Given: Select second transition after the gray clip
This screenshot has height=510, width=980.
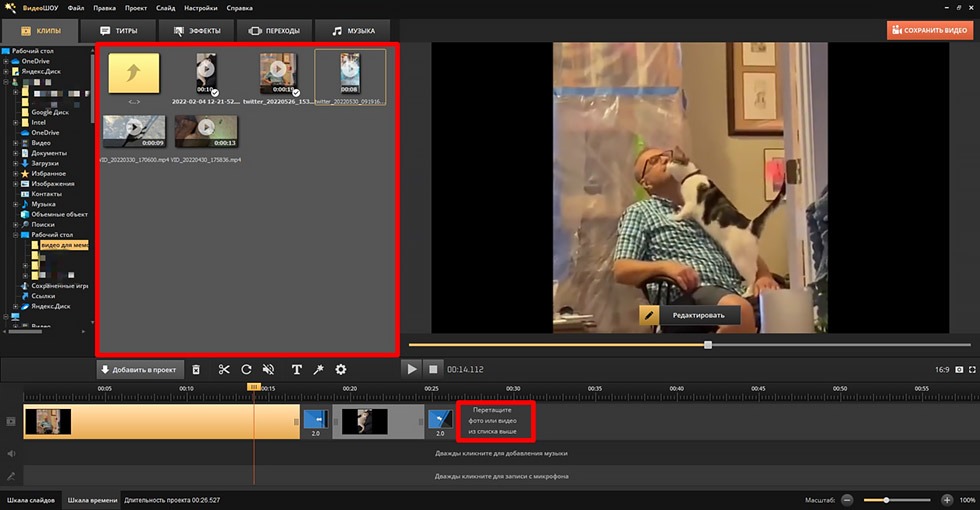Looking at the screenshot, I should 440,421.
